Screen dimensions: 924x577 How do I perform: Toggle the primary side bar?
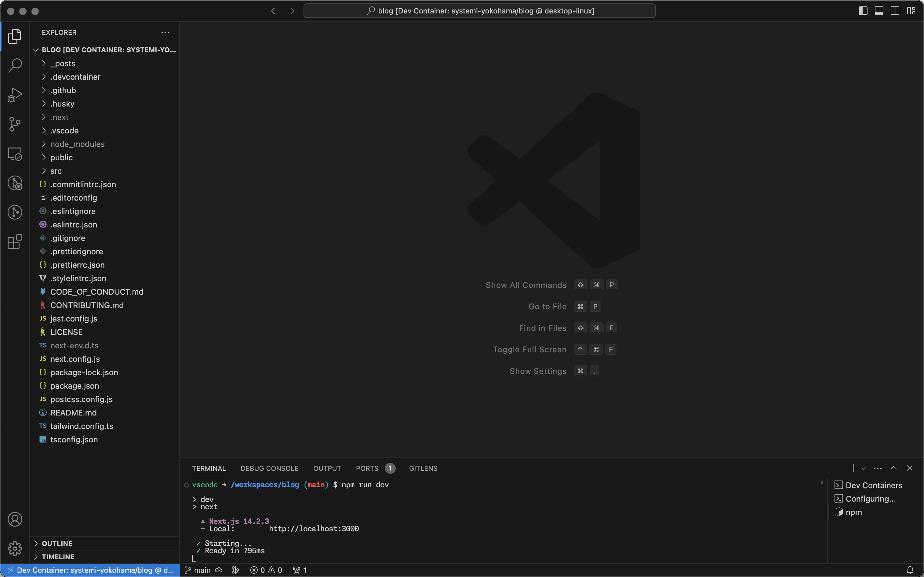tap(863, 11)
